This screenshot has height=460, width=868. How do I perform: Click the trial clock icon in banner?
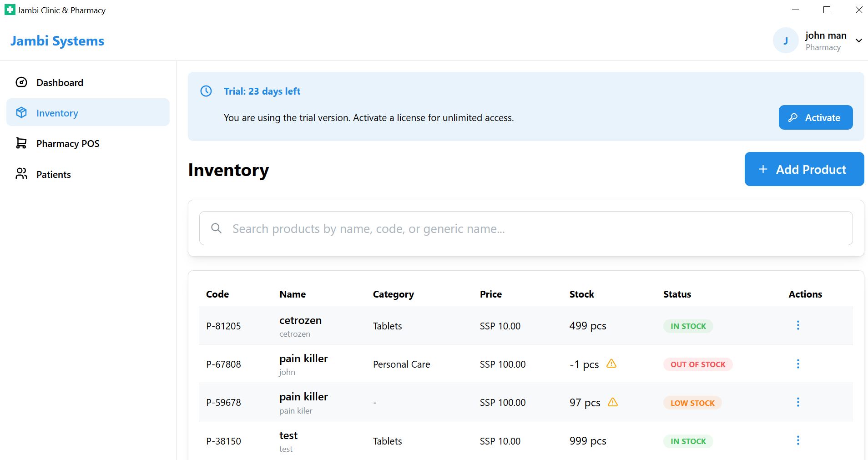point(206,91)
